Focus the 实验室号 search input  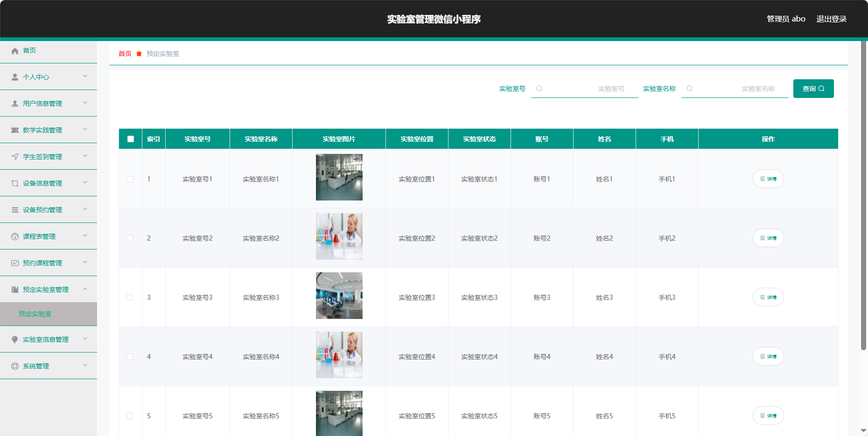pos(585,89)
